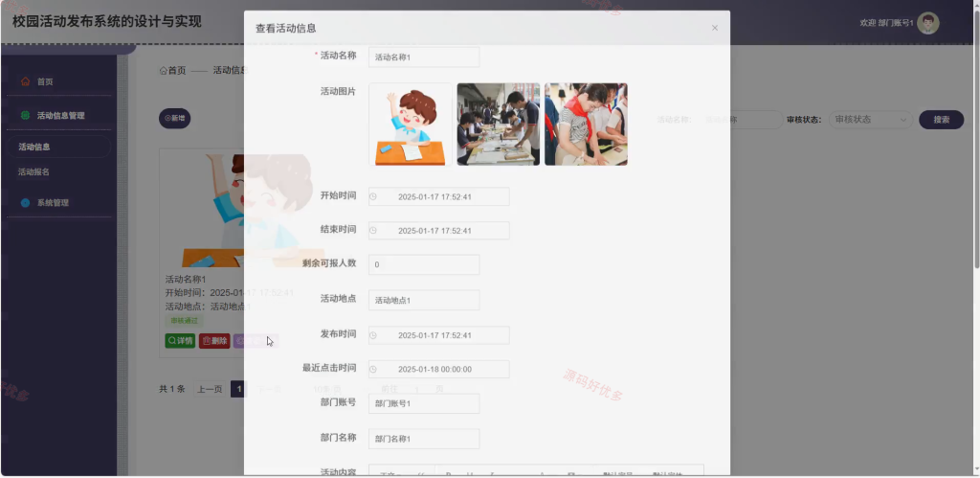The width and height of the screenshot is (980, 478).
Task: Click the home icon beside 首页 in sidebar
Action: tap(25, 81)
